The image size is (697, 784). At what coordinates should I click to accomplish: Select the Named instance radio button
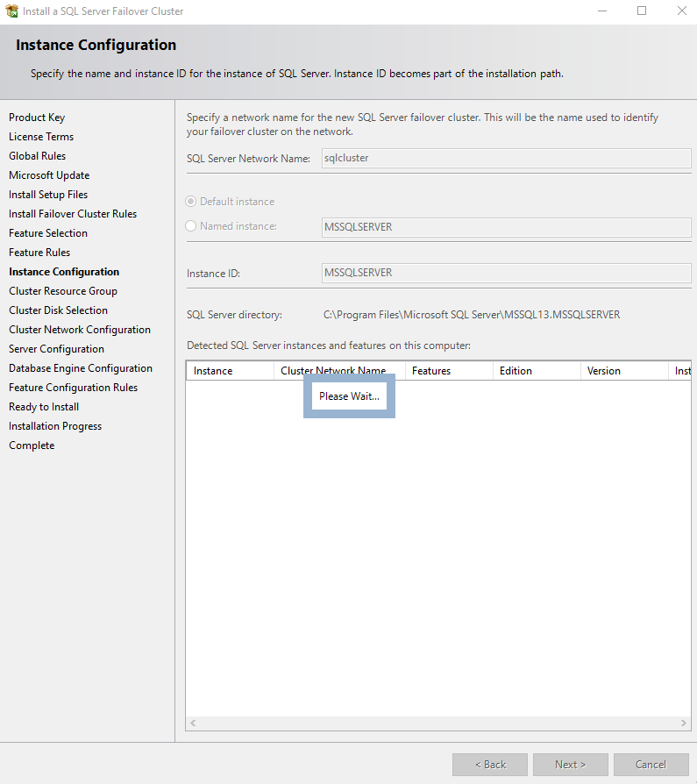click(190, 226)
